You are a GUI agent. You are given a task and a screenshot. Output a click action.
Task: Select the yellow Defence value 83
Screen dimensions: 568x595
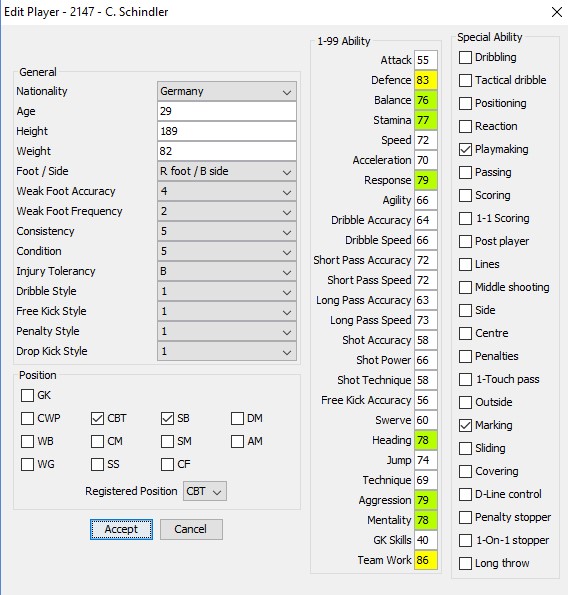coord(426,80)
